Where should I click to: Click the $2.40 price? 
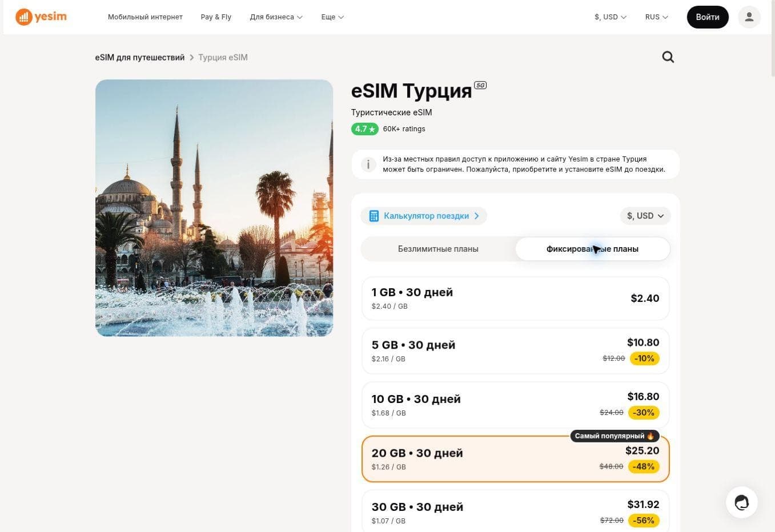tap(645, 299)
